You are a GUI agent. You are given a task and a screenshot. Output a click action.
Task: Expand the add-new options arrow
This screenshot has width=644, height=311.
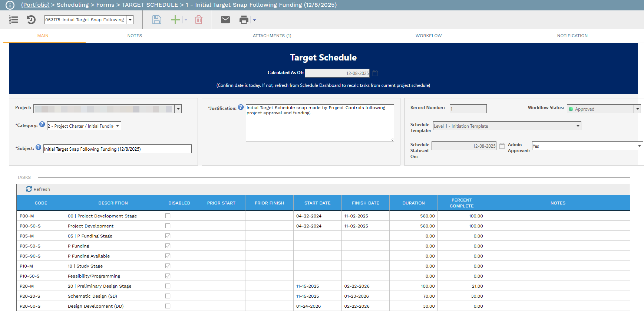tap(186, 20)
